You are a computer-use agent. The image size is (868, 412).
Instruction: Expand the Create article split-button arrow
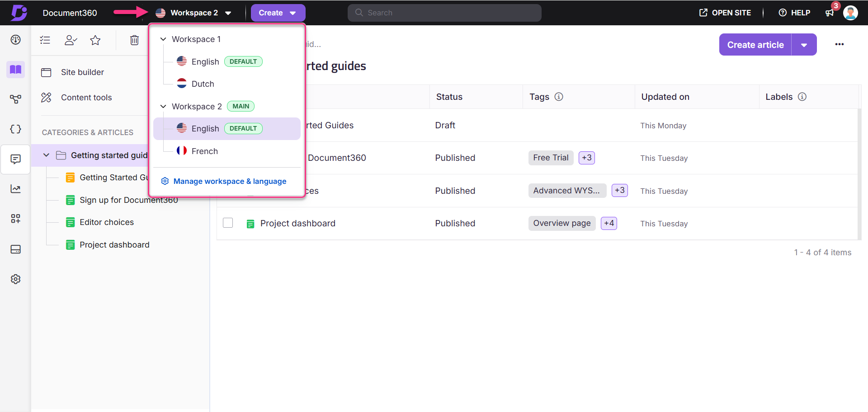click(x=804, y=44)
